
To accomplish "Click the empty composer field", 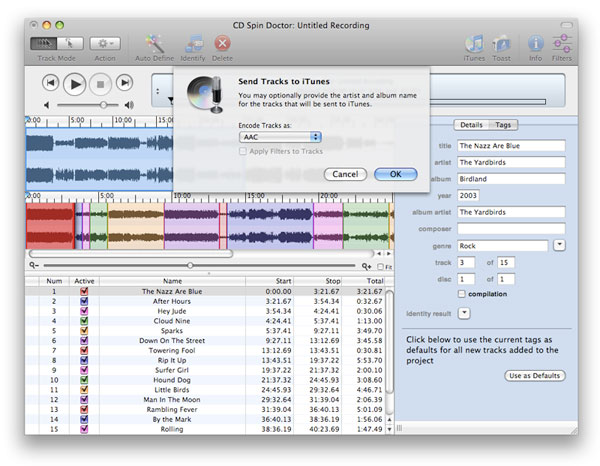I will (511, 229).
